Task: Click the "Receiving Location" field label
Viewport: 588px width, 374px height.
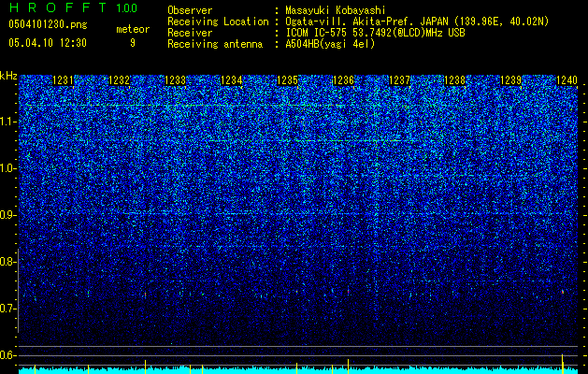Action: click(218, 22)
